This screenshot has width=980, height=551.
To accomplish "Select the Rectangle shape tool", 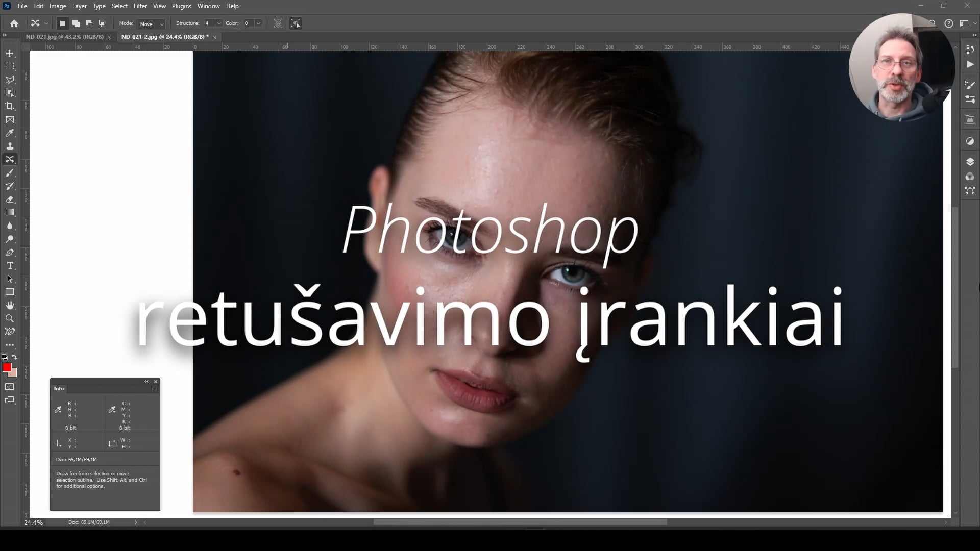I will tap(10, 292).
